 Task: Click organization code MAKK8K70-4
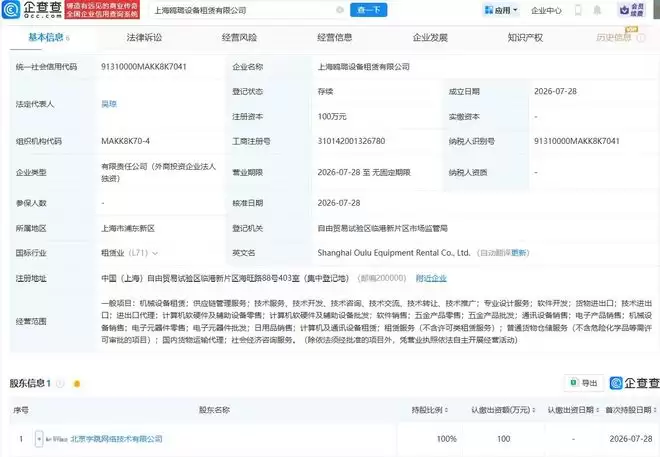tap(125, 141)
